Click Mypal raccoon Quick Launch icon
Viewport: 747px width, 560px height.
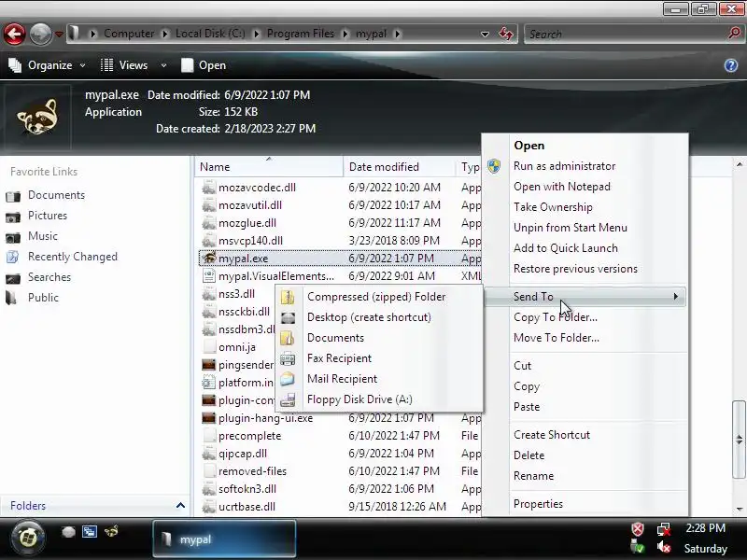click(111, 530)
